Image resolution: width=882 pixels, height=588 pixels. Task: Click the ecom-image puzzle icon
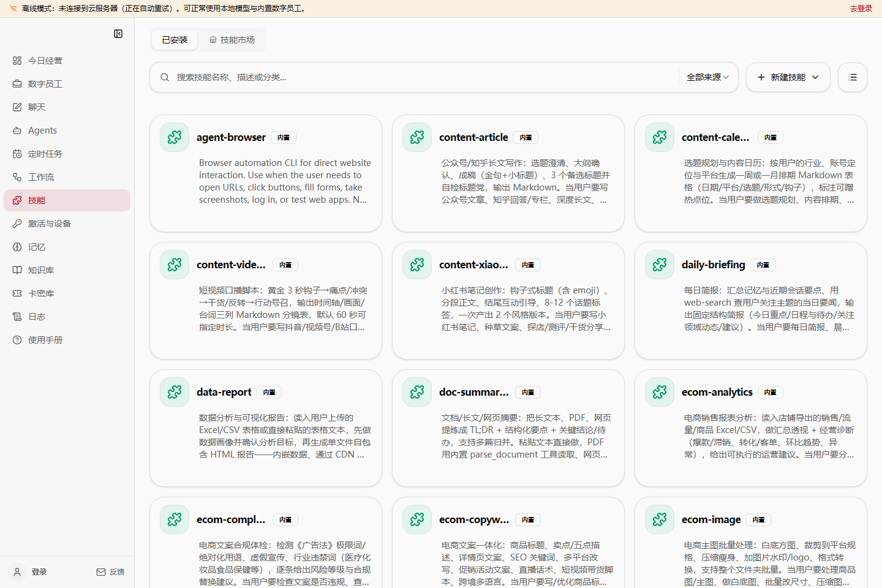(x=660, y=519)
